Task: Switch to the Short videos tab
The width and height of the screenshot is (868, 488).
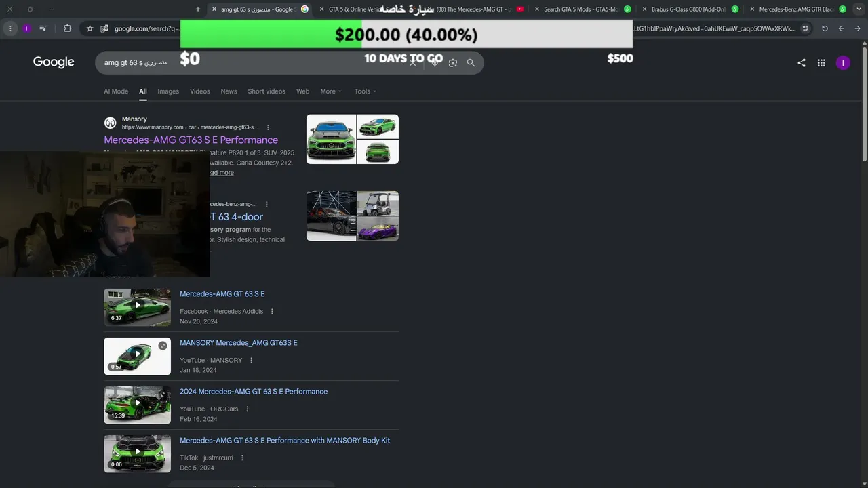Action: coord(267,91)
